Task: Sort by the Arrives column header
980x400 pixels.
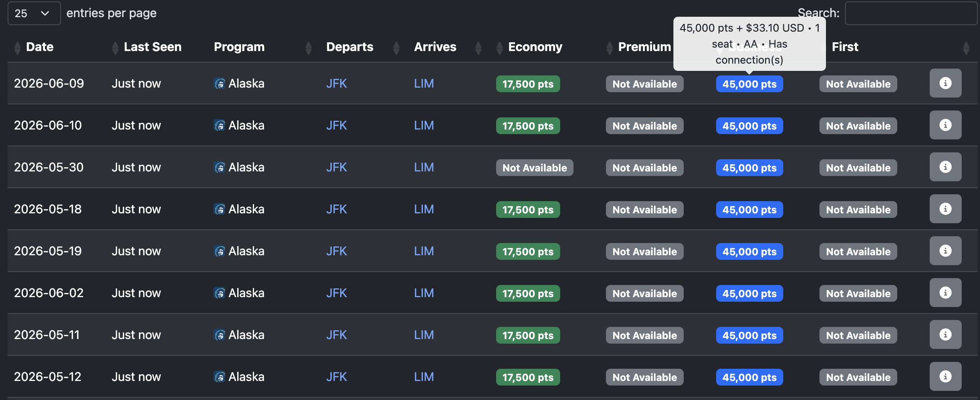Action: tap(435, 47)
